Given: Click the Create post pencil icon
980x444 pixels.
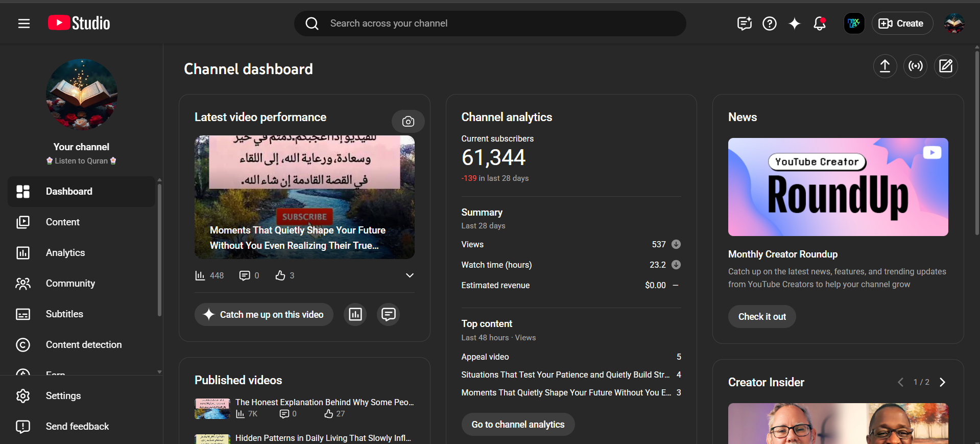Looking at the screenshot, I should point(946,66).
